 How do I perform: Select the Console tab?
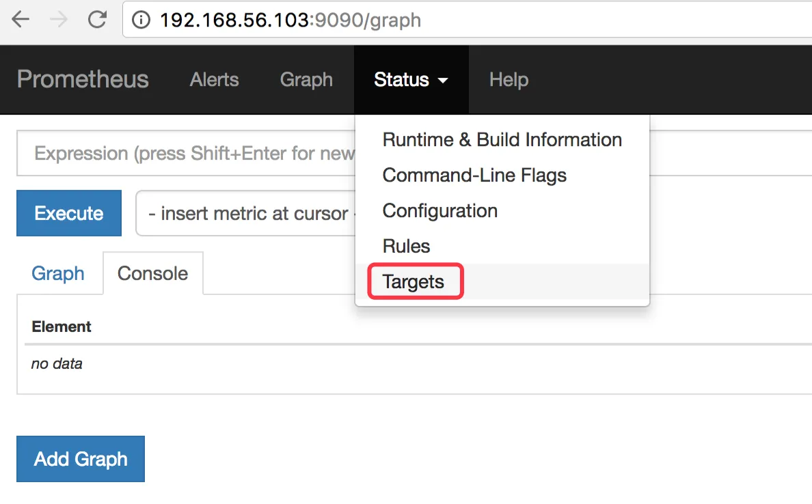(152, 274)
